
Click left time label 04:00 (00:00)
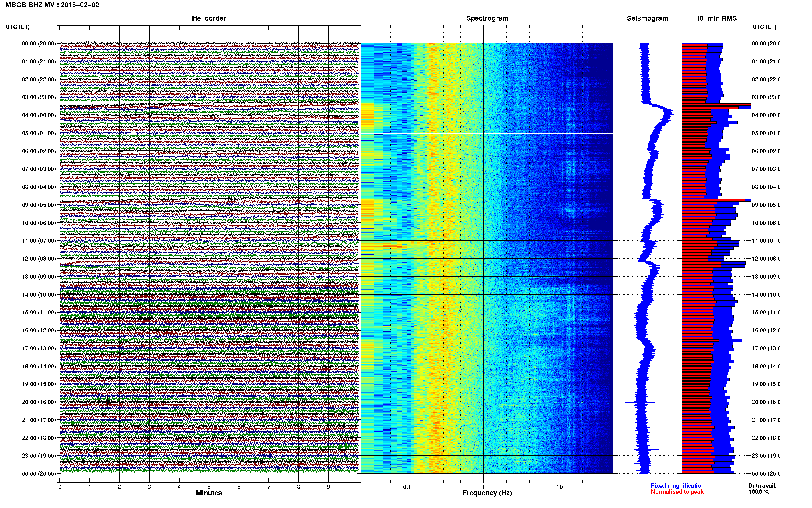tap(39, 115)
